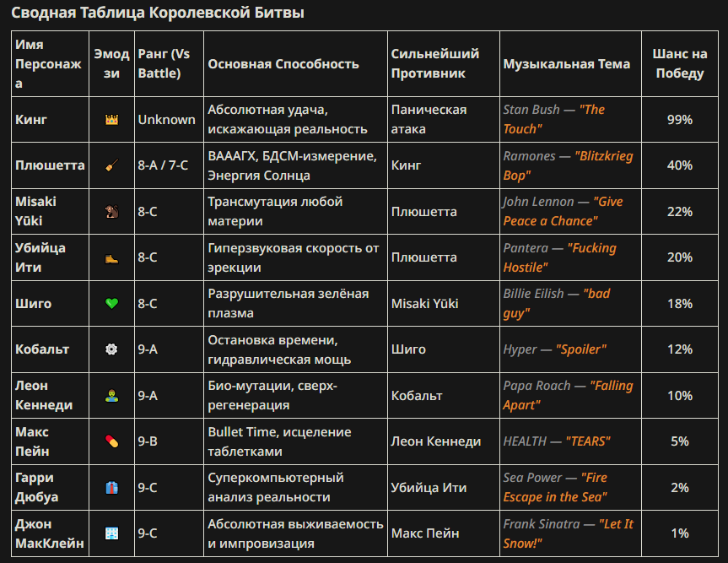Screen dimensions: 728x563
Task: Click the building emoji for Джон МакКлейн
Action: 111,533
